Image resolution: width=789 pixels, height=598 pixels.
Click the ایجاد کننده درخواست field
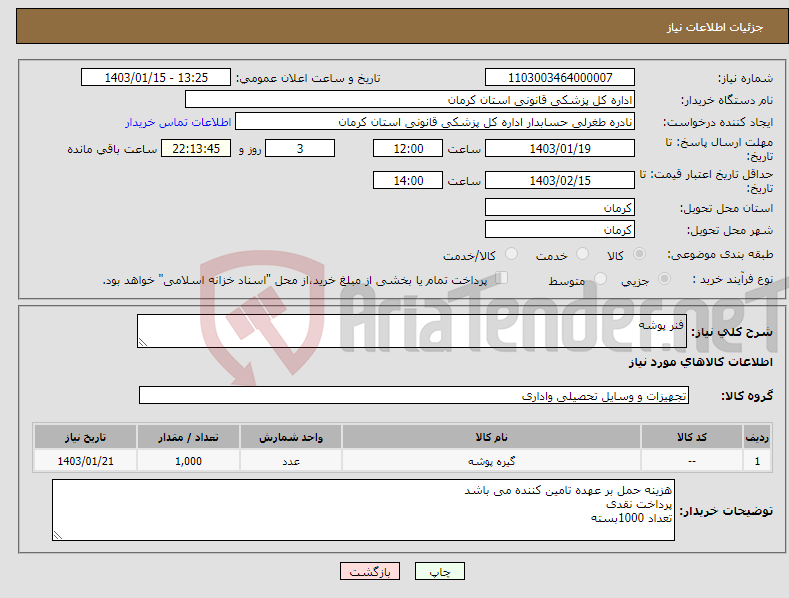click(x=435, y=122)
